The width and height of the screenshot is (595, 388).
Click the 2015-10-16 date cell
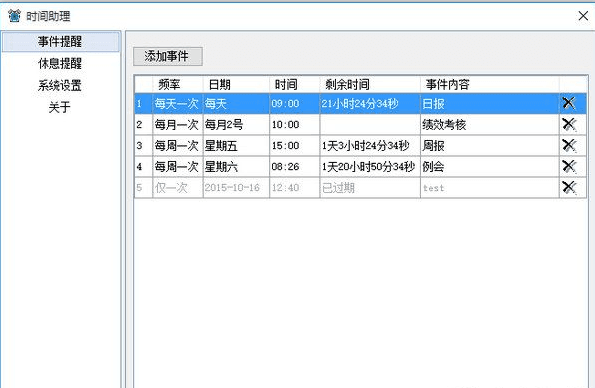(x=236, y=188)
